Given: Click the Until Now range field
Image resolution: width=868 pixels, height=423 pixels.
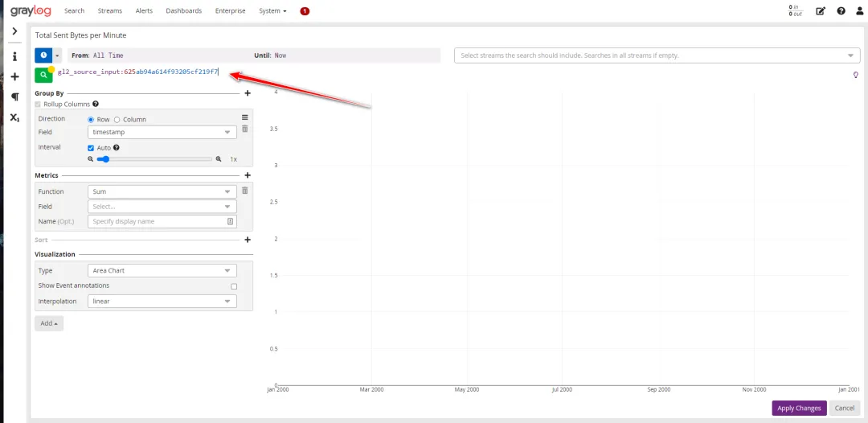Looking at the screenshot, I should click(x=346, y=55).
